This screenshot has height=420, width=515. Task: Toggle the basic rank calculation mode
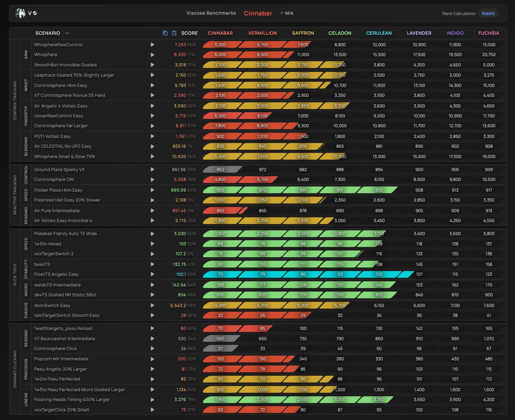tap(488, 13)
